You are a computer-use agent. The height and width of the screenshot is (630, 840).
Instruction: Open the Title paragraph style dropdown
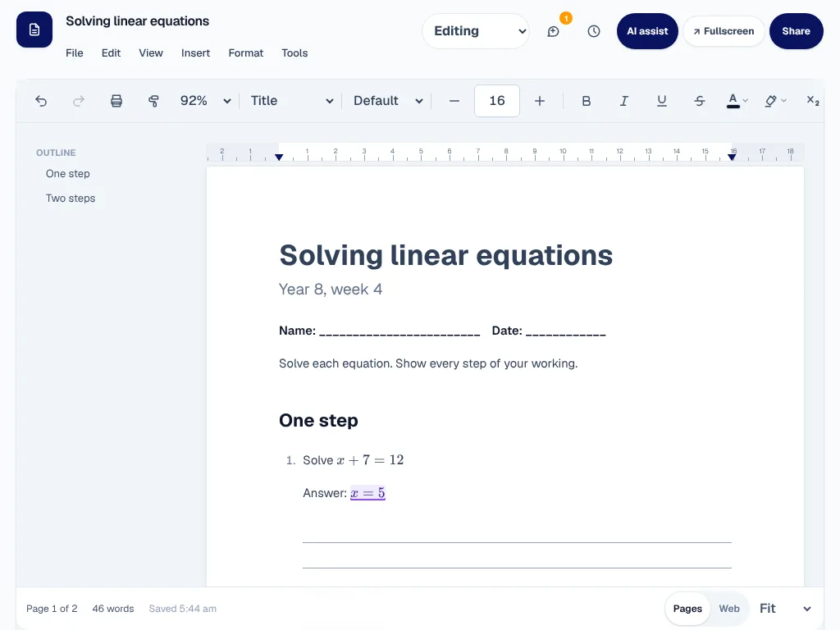292,101
